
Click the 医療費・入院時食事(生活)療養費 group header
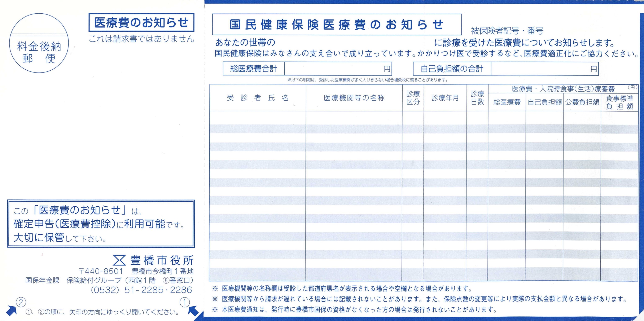pos(563,89)
